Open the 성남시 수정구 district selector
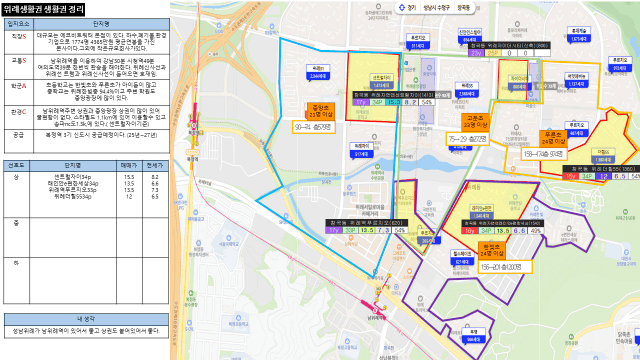The width and height of the screenshot is (640, 360). coord(436,8)
